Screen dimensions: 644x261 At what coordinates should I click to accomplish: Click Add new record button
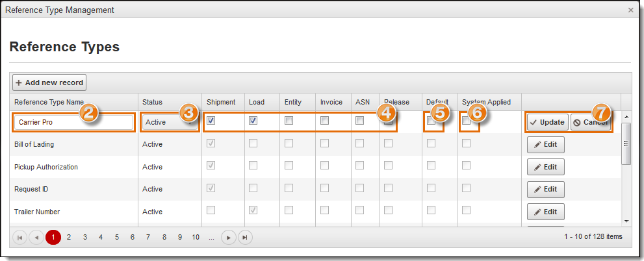(x=49, y=82)
